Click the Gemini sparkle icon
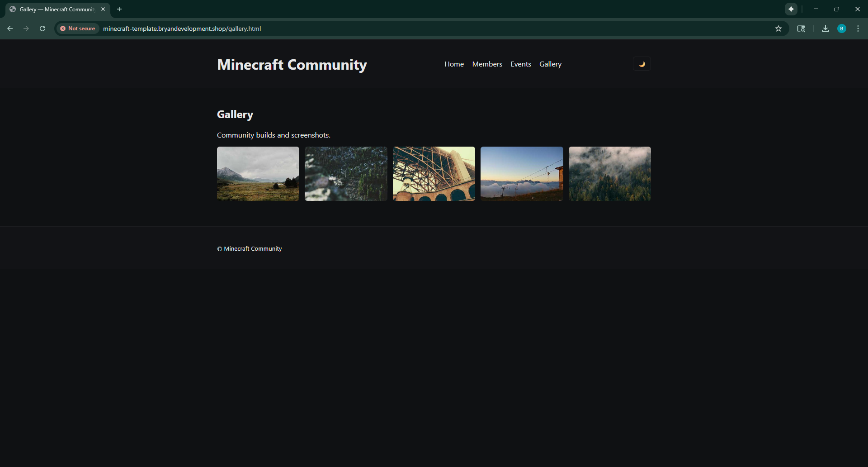Image resolution: width=868 pixels, height=467 pixels. (x=791, y=9)
